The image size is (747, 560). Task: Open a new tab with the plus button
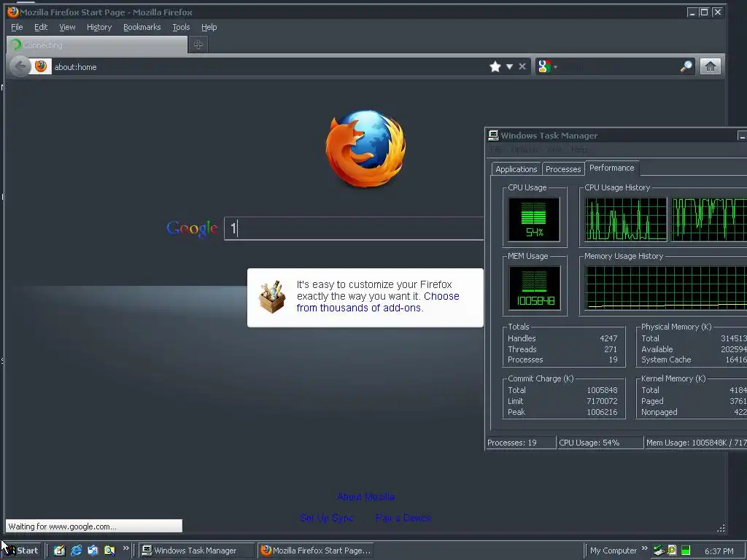click(x=198, y=44)
